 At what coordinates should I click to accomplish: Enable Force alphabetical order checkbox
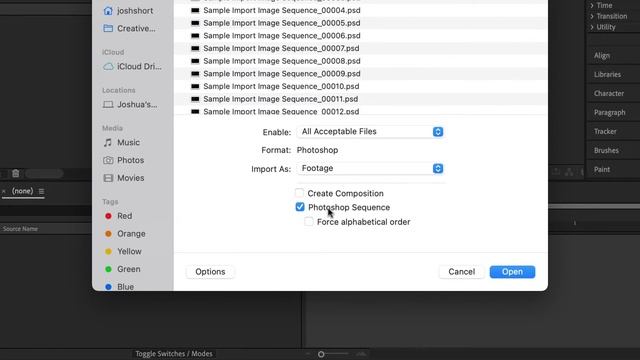pos(309,222)
